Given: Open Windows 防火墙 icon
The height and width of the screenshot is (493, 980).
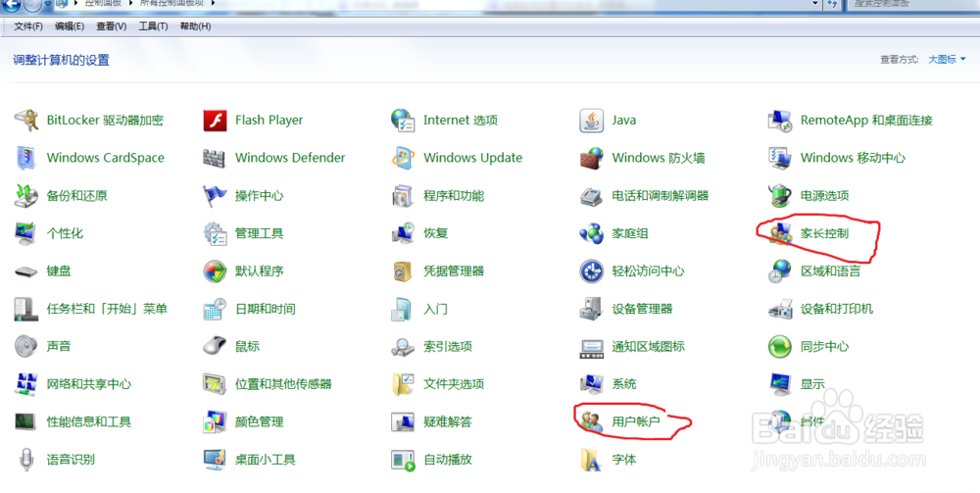Looking at the screenshot, I should coord(591,158).
